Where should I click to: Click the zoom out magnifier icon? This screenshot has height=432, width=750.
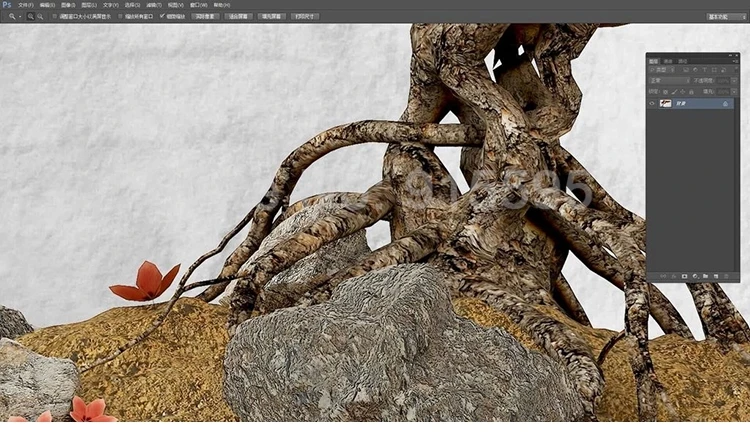(40, 17)
